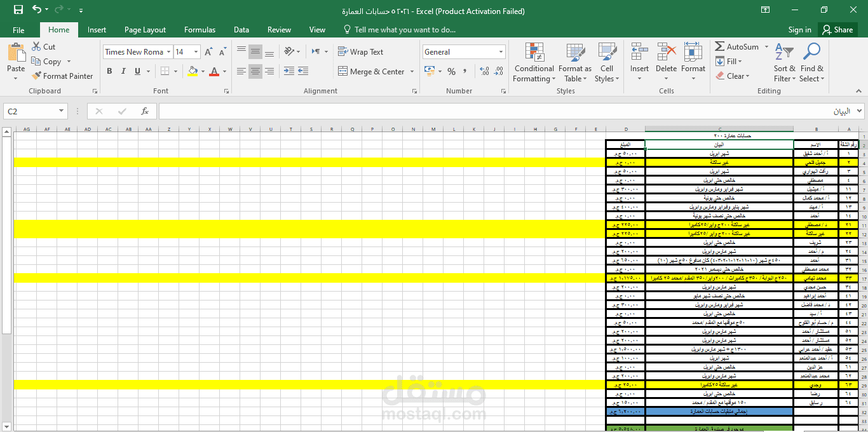868x432 pixels.
Task: Click the Paste clipboard icon
Action: [16, 53]
